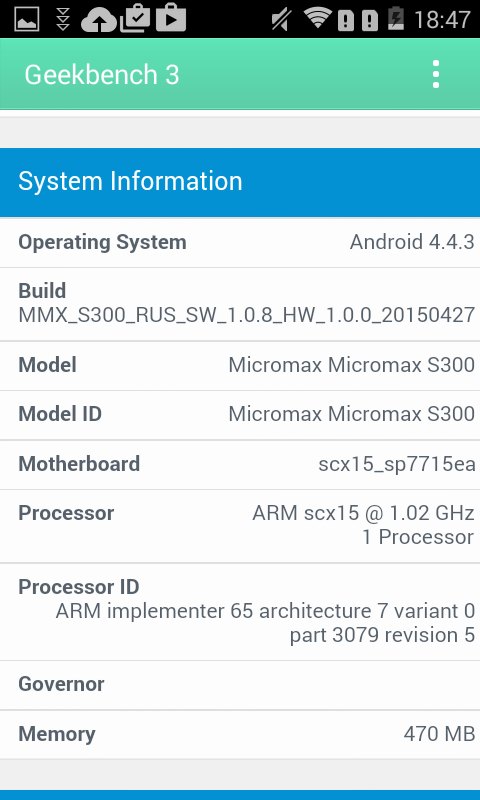Select the Governor row

coord(240,684)
